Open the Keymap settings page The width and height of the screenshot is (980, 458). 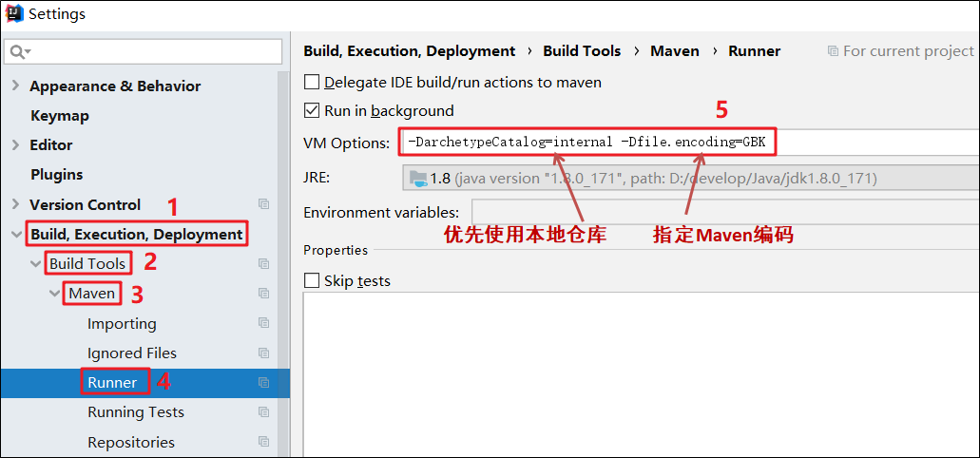[59, 116]
